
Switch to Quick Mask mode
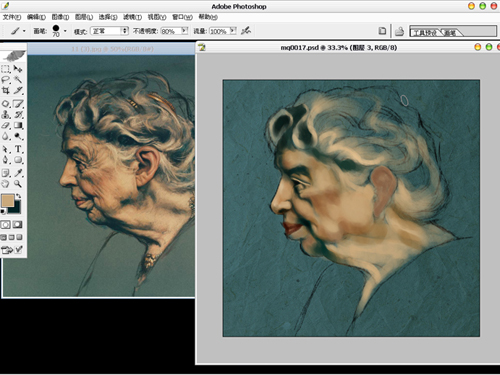click(18, 225)
